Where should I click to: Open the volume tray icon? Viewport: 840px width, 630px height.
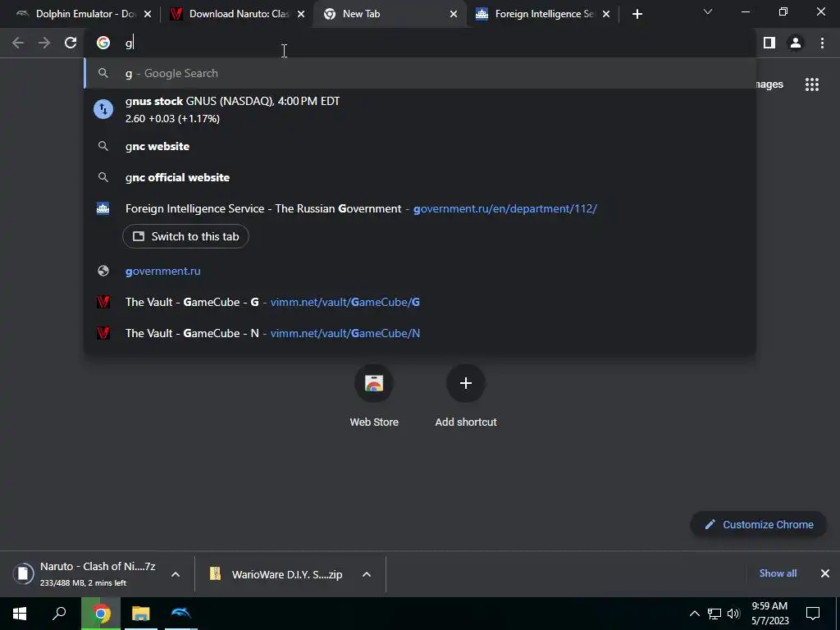(733, 614)
